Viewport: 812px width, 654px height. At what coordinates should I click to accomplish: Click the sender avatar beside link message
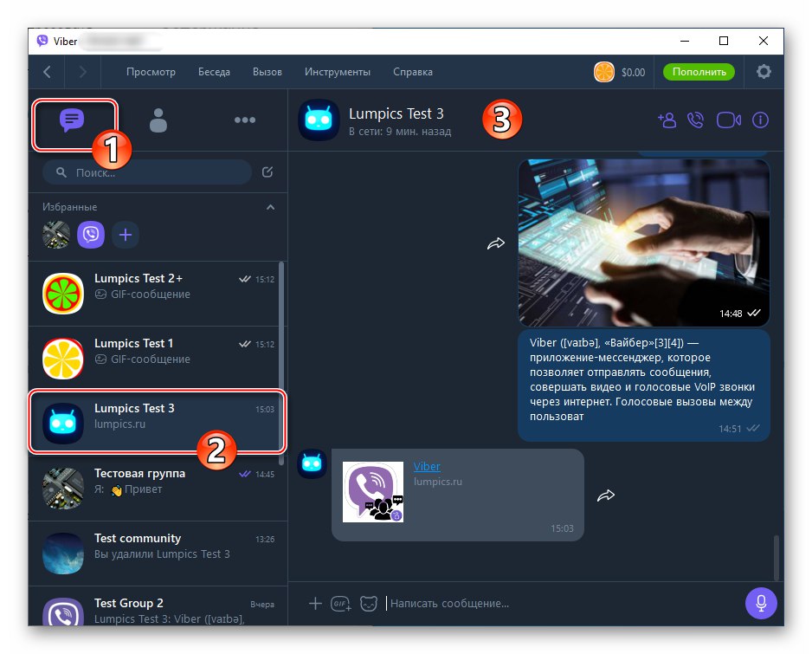312,463
